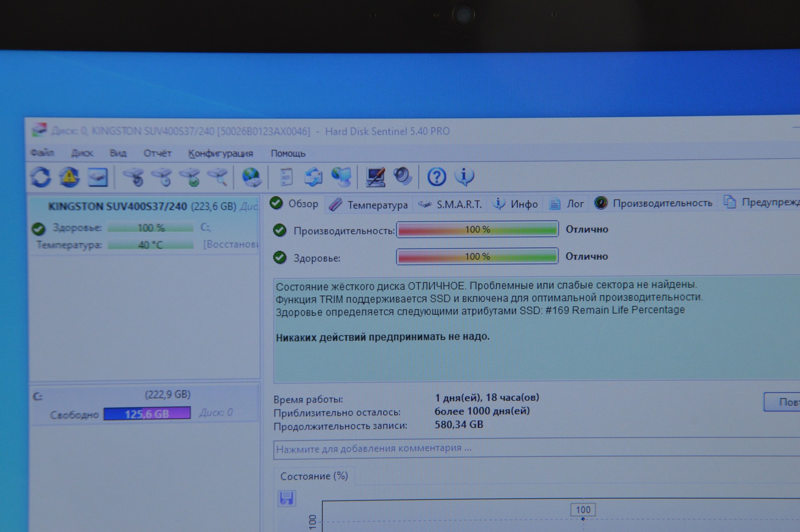Open the Производительность tab

tap(654, 203)
